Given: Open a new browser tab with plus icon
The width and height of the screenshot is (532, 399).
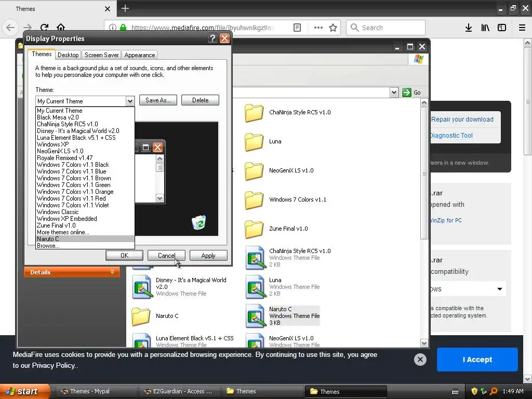Looking at the screenshot, I should click(125, 8).
